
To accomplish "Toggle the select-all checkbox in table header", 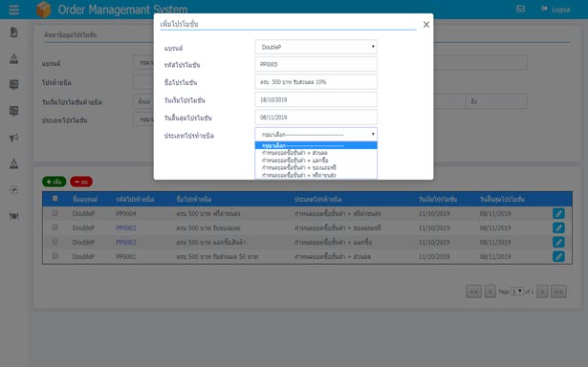I will [x=55, y=198].
